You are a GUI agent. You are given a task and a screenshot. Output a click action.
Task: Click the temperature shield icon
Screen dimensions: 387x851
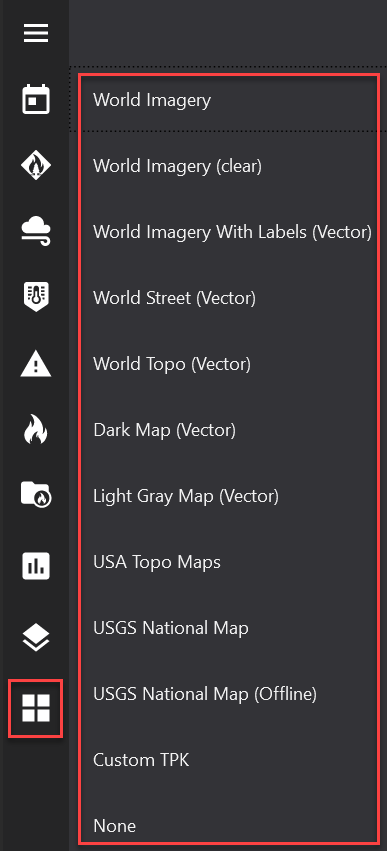[x=36, y=297]
